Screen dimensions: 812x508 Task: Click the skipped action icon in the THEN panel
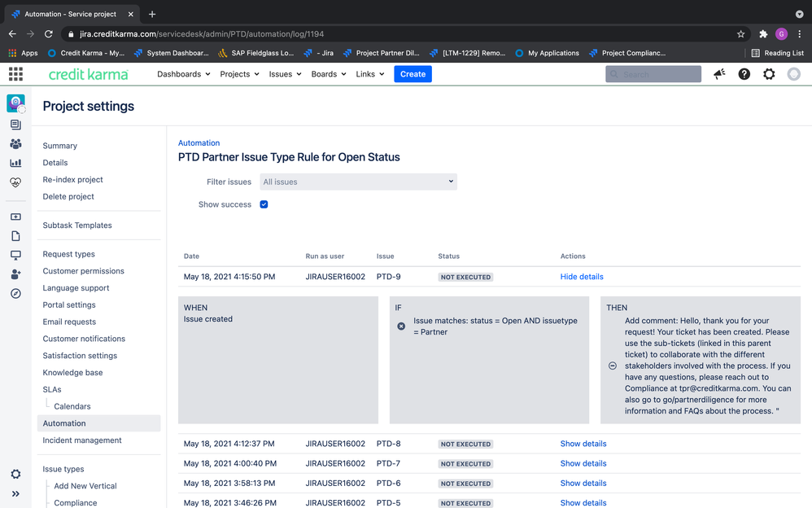tap(612, 366)
